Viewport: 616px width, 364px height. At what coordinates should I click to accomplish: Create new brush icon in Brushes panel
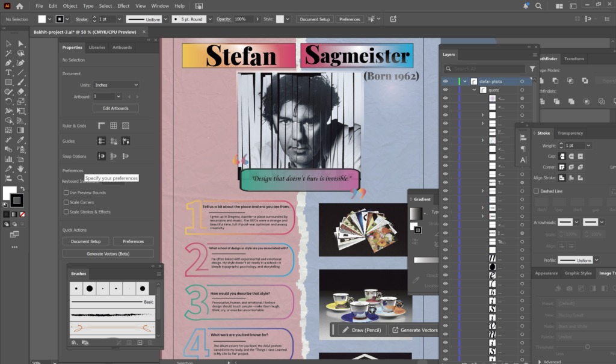tap(140, 343)
